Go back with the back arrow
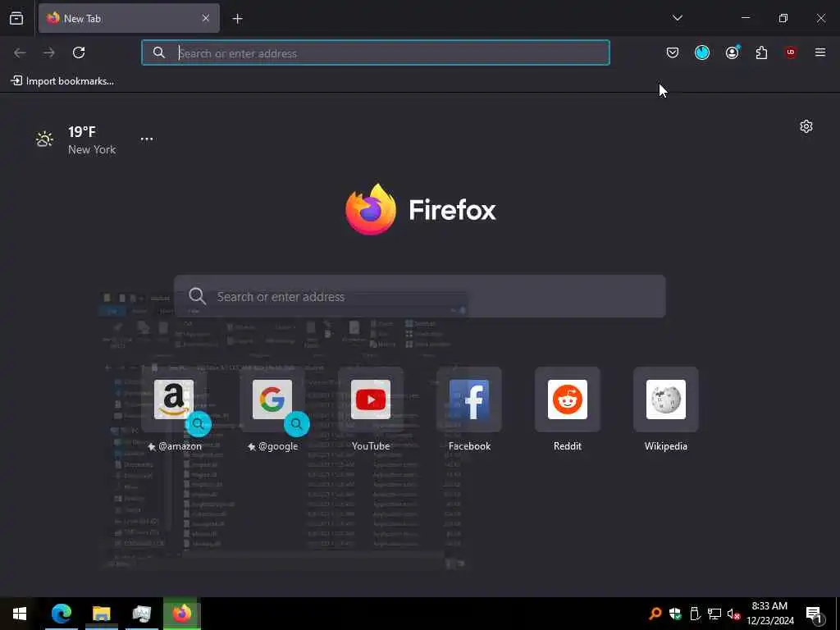Screen dimensions: 840x630 20,52
